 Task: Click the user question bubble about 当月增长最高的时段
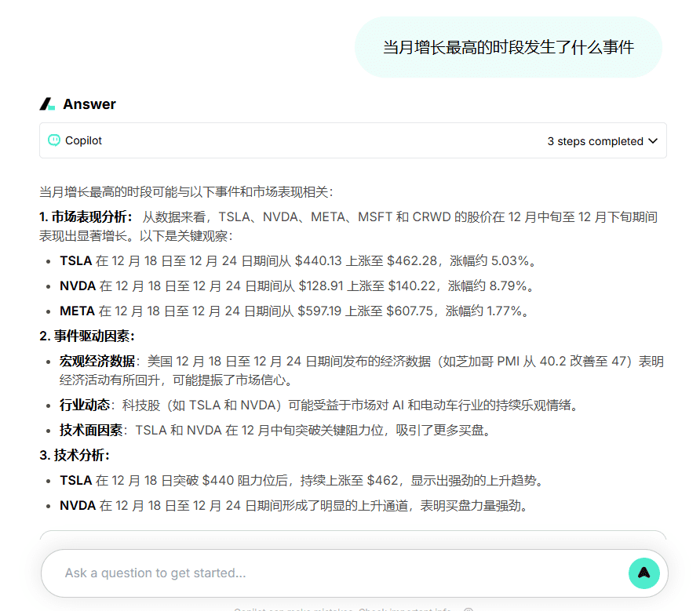[x=509, y=47]
